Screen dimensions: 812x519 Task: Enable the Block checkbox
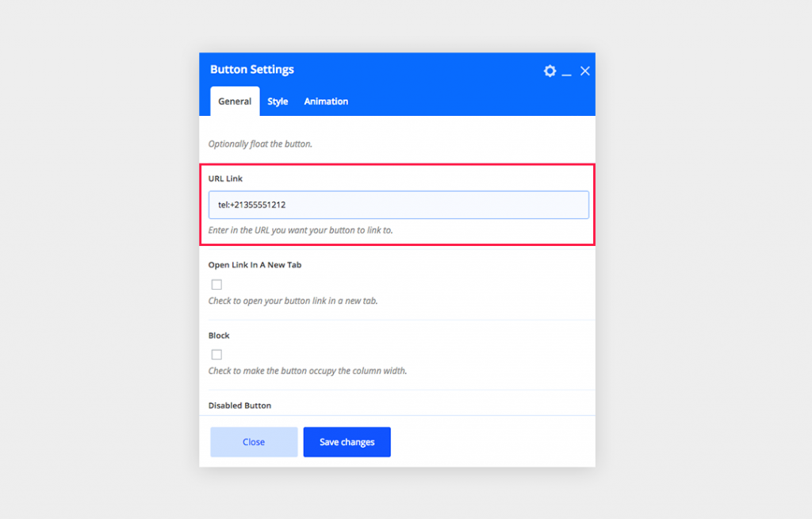coord(216,355)
